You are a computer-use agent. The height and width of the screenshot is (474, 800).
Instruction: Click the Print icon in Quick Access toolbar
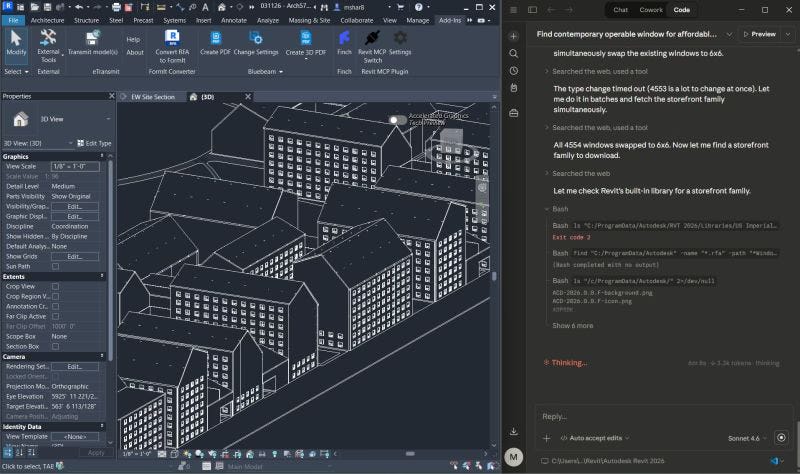116,7
